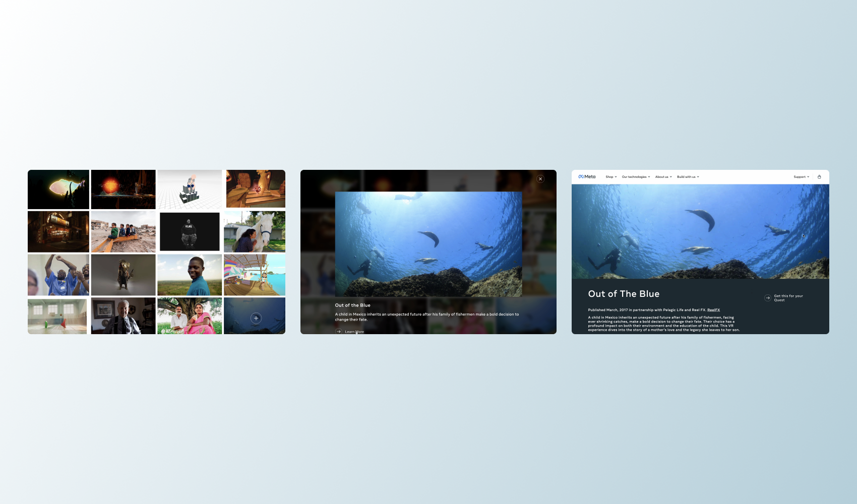Open the underlined ReelFX link
The image size is (857, 504).
[713, 310]
